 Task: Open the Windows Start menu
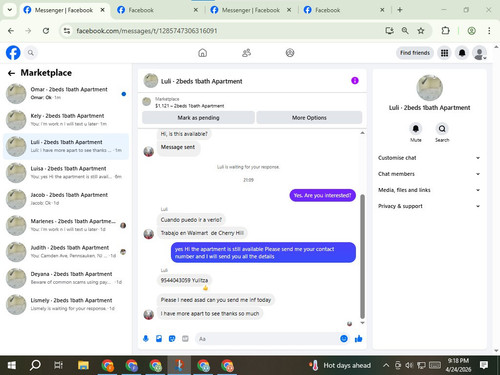(12, 365)
